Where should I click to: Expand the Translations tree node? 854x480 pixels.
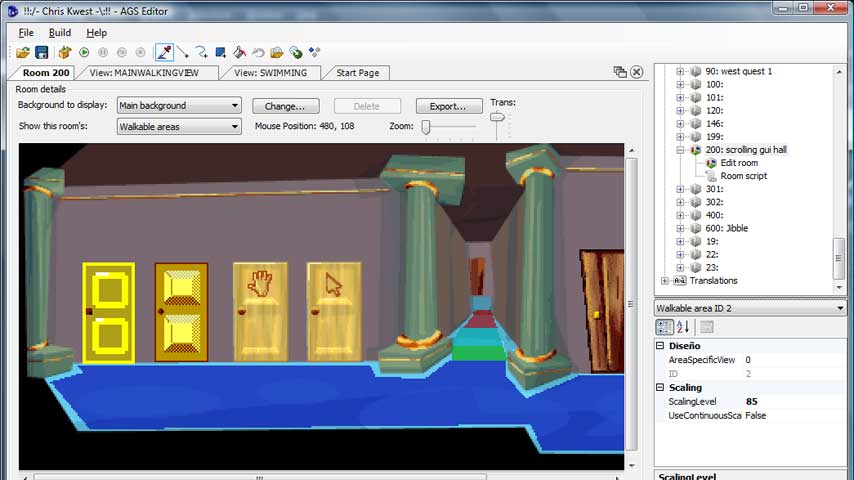(665, 281)
